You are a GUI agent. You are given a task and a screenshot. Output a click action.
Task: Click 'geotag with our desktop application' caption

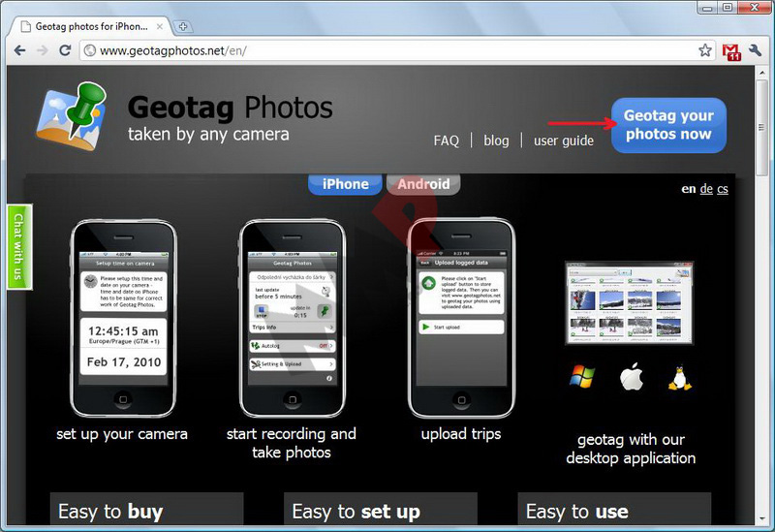(x=631, y=449)
